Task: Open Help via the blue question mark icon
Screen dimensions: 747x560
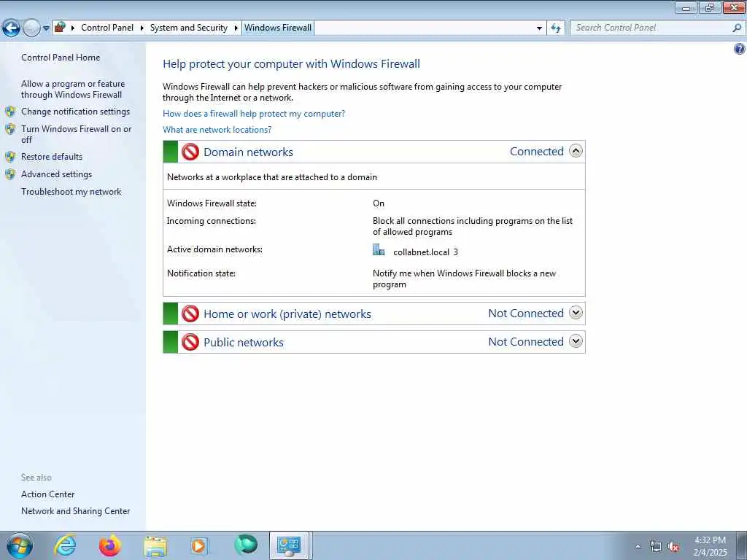Action: [740, 49]
